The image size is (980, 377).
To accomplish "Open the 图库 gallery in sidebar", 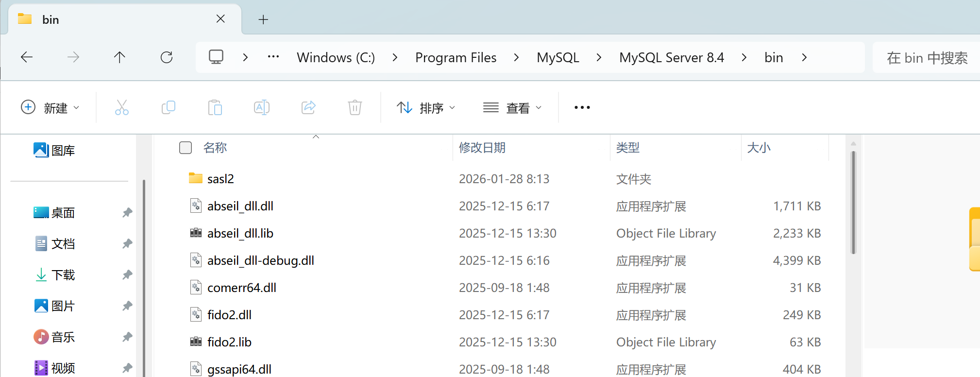I will 54,151.
